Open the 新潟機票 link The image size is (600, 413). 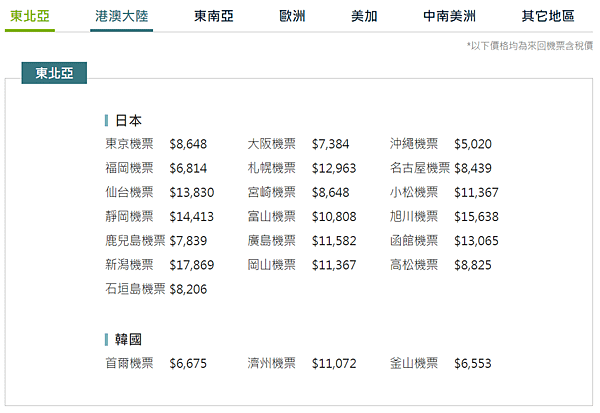click(x=129, y=265)
